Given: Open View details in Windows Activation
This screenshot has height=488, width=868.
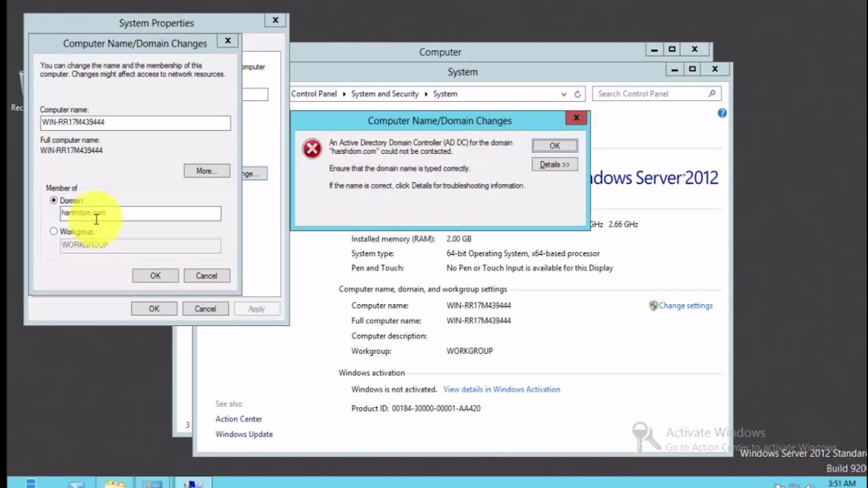Looking at the screenshot, I should coord(502,389).
